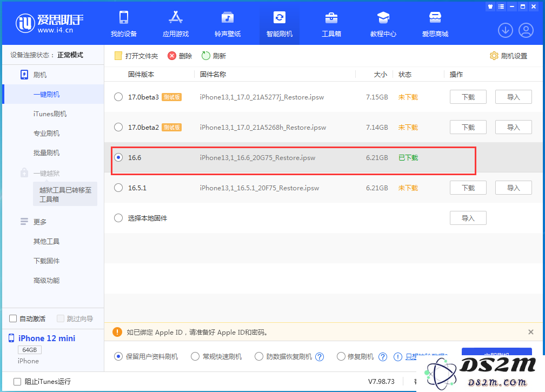This screenshot has width=545, height=392.
Task: Click the 状态 column header
Action: pos(405,75)
